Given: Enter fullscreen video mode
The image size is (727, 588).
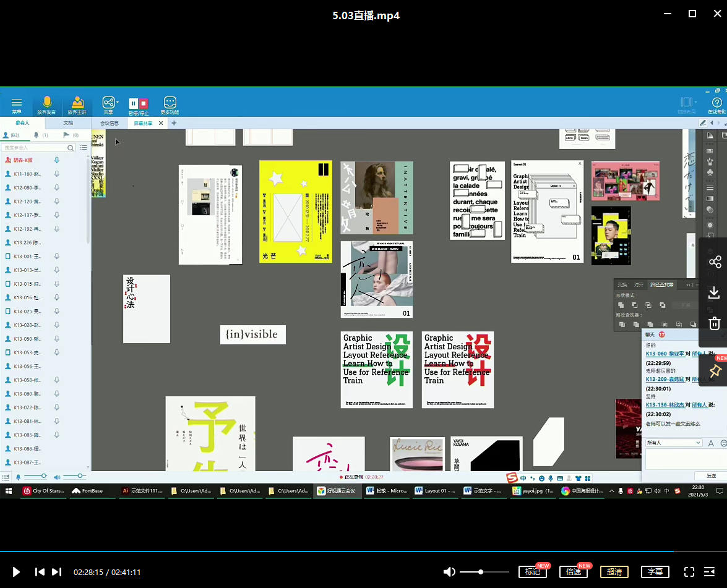Looking at the screenshot, I should (689, 572).
